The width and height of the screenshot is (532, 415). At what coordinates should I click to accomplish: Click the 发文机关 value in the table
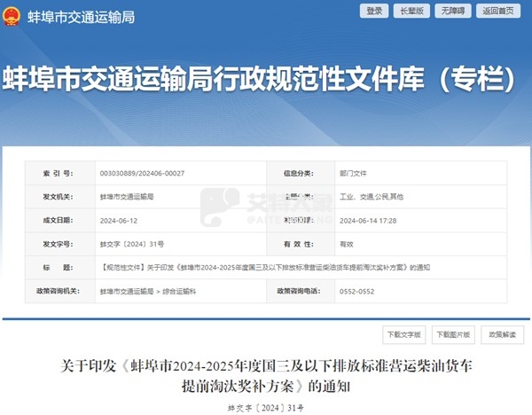[127, 196]
